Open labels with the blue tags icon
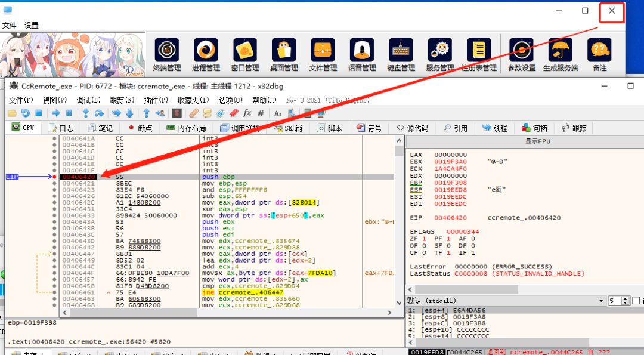Screen dimensions: 644x355 221,113
